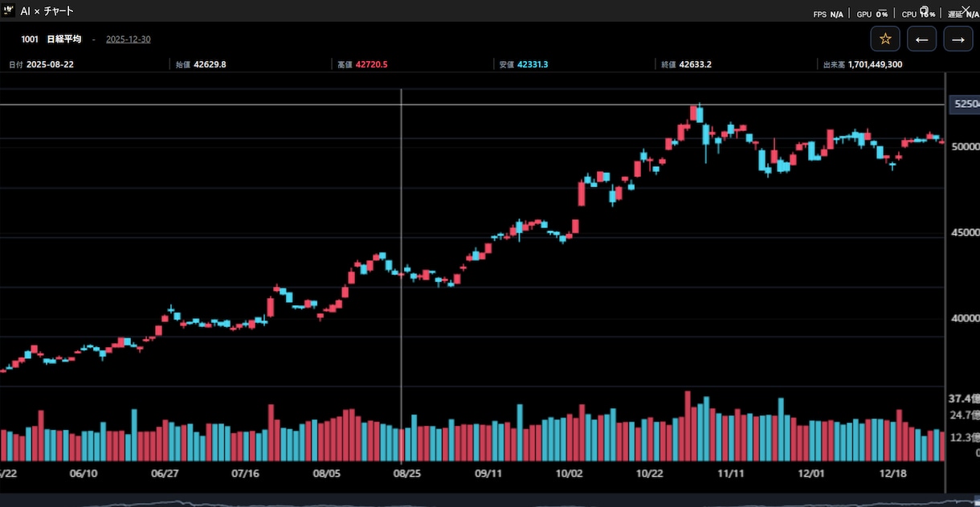Click the 遅延 N/A indicator

[963, 14]
